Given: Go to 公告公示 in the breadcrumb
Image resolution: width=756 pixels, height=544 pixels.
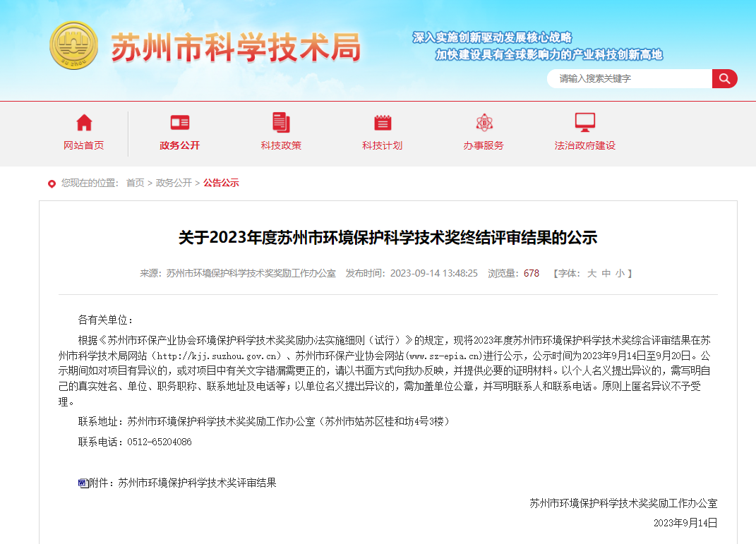Looking at the screenshot, I should point(221,183).
